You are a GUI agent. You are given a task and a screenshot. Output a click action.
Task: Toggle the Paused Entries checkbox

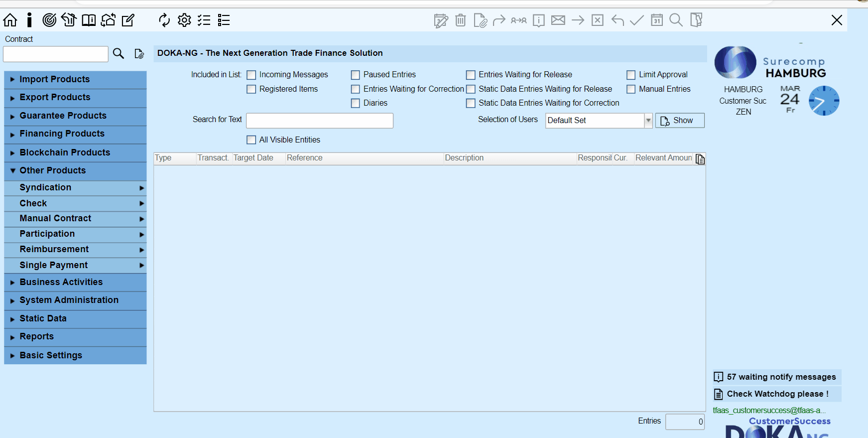[356, 75]
